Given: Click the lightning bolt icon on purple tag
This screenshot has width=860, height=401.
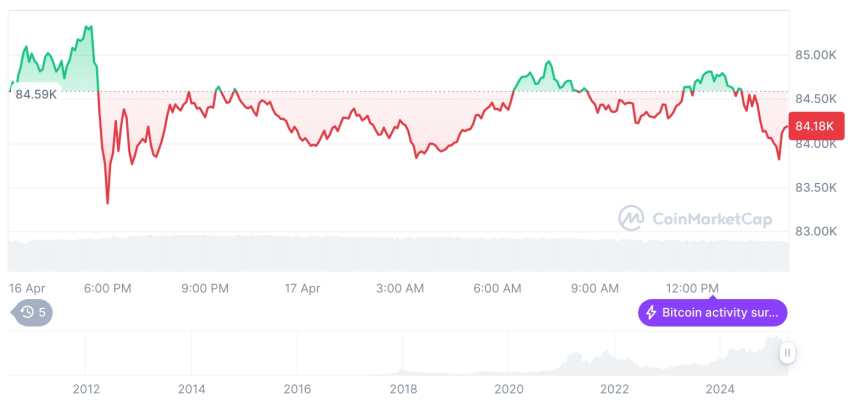Looking at the screenshot, I should pos(651,313).
